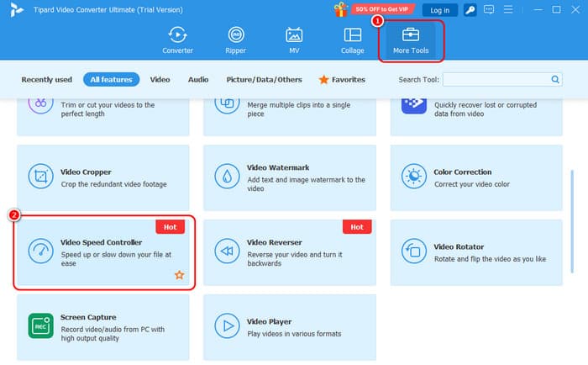Viewport: 588px width, 365px height.
Task: Click 'Record video/audio from PC' description
Action: [x=113, y=333]
